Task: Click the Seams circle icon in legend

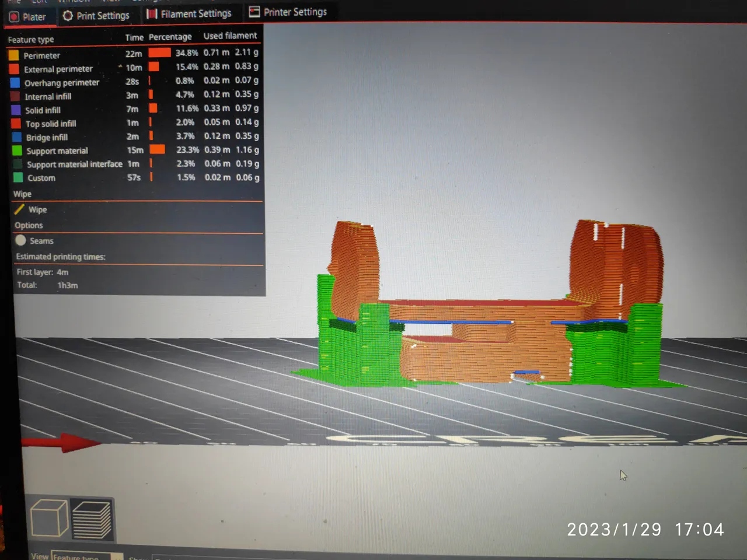Action: [20, 240]
